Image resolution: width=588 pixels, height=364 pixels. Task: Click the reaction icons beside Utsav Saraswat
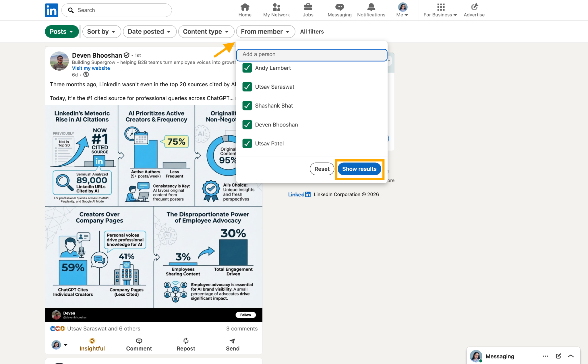click(58, 329)
